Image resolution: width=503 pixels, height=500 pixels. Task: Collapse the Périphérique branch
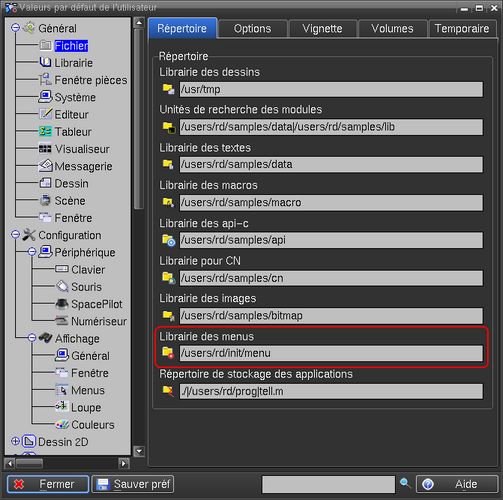[32, 252]
